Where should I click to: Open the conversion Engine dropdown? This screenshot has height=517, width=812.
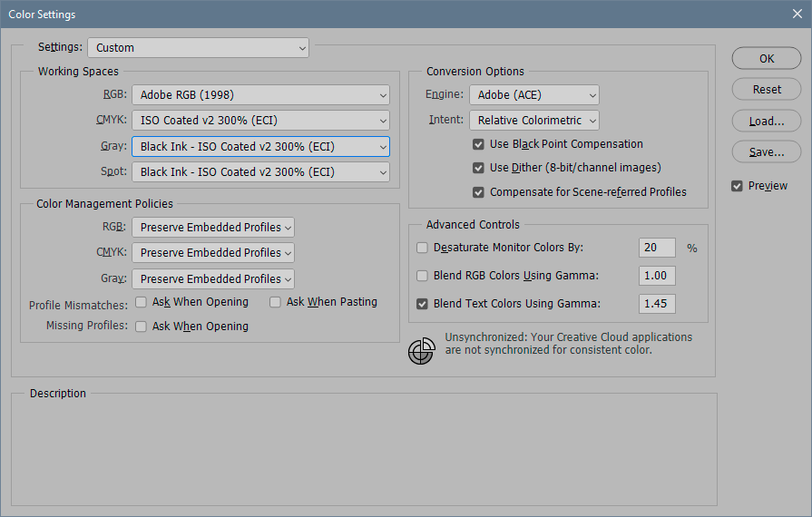click(533, 95)
